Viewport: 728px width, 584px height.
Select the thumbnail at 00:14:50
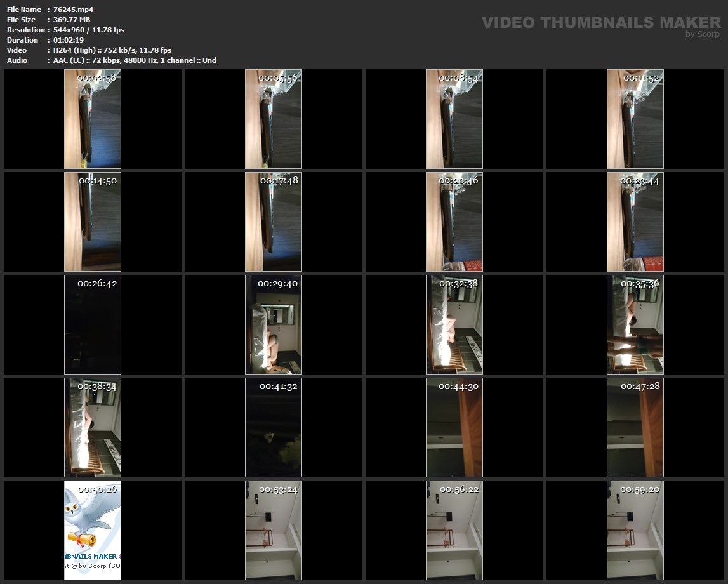tap(93, 222)
